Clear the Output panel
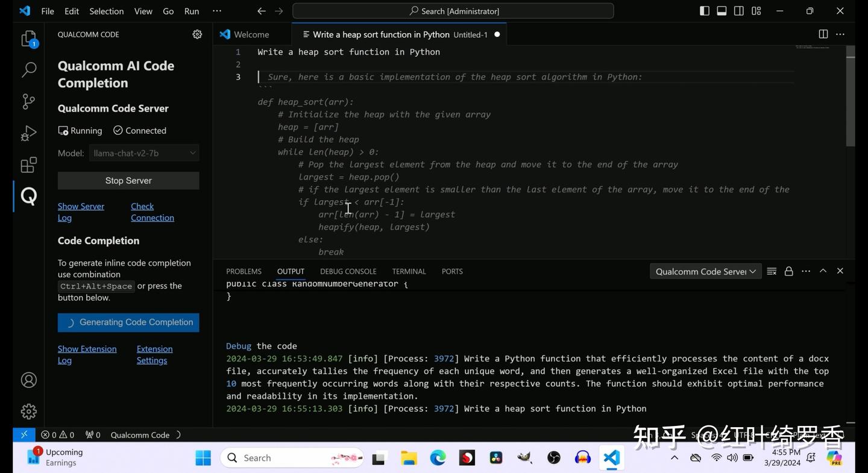 [x=772, y=271]
